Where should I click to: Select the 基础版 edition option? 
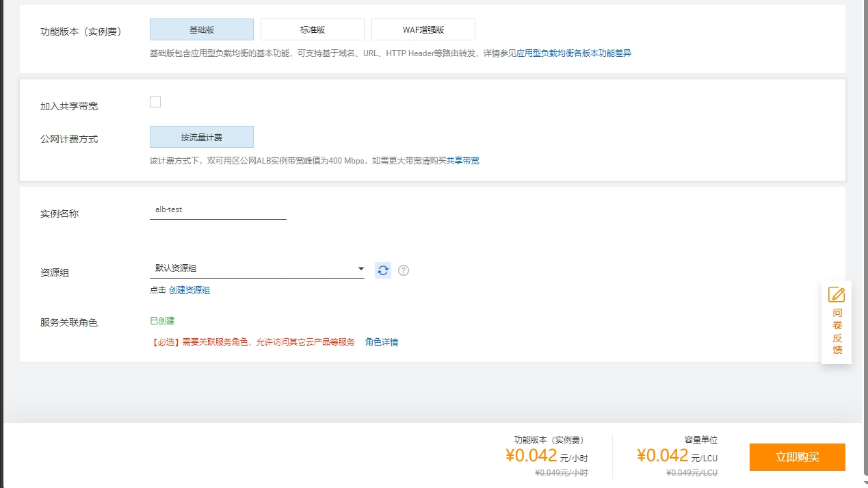pyautogui.click(x=201, y=29)
